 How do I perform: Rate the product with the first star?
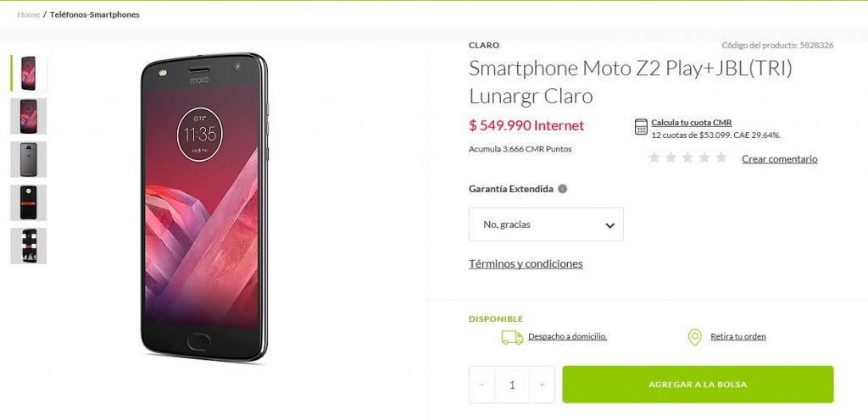[654, 158]
